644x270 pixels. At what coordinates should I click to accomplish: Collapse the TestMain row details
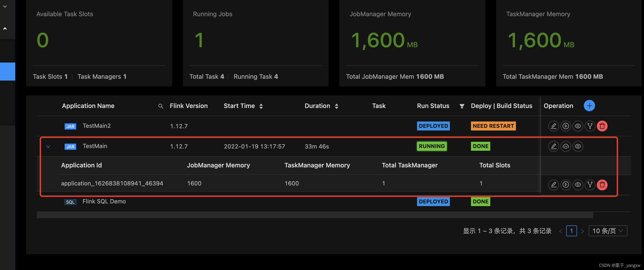point(48,146)
